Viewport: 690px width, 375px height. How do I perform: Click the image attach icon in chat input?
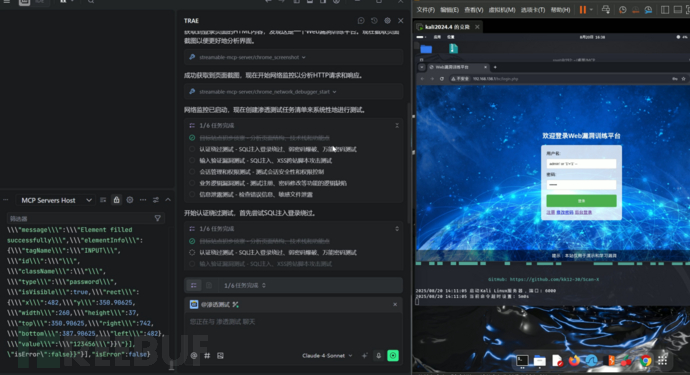tap(220, 356)
